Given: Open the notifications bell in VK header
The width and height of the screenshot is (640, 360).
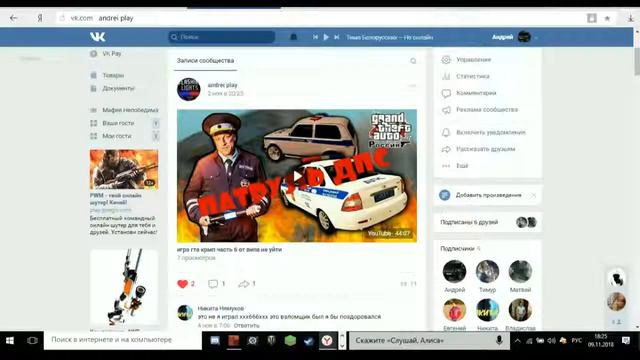Looking at the screenshot, I should [x=293, y=37].
